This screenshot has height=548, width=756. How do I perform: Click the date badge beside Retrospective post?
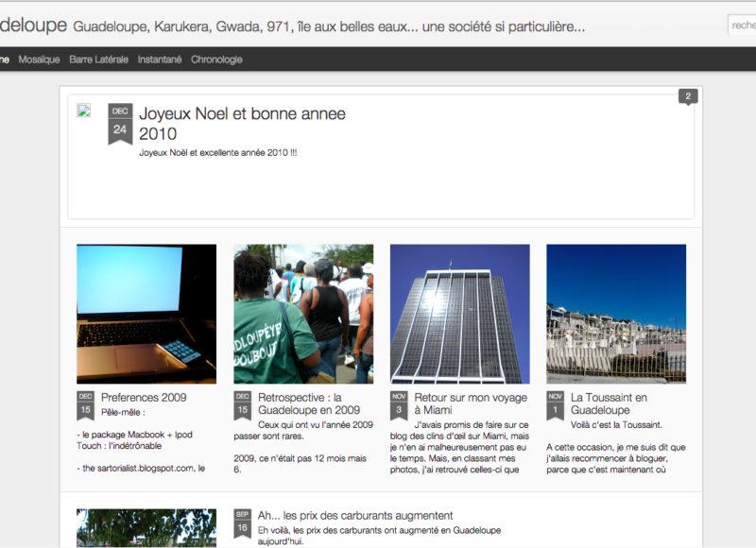tap(242, 404)
